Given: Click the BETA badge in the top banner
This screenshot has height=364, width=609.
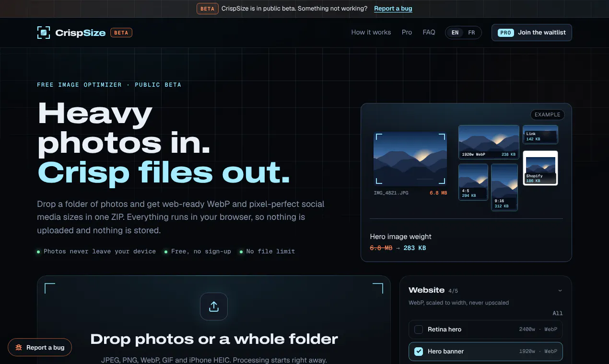Looking at the screenshot, I should point(207,9).
